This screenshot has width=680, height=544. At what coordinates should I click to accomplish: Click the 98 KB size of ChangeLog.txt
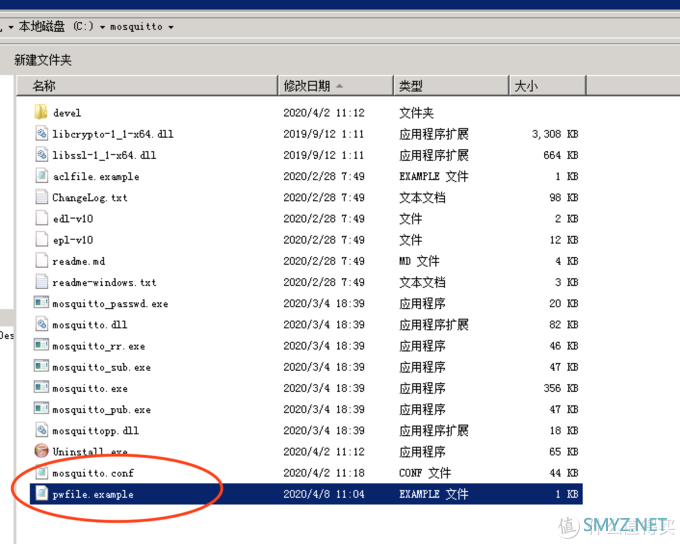click(564, 197)
